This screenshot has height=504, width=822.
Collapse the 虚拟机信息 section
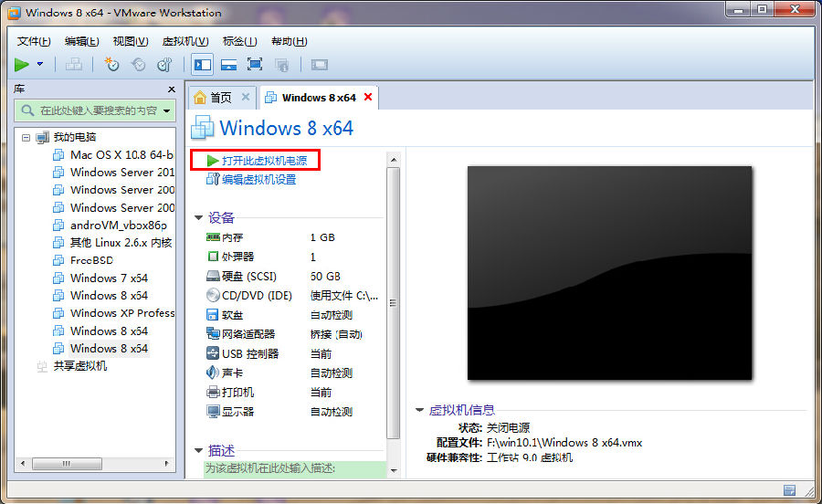(x=419, y=411)
